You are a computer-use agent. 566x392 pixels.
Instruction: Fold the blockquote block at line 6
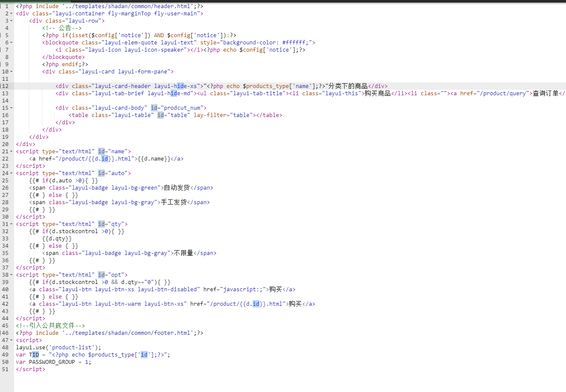click(12, 43)
